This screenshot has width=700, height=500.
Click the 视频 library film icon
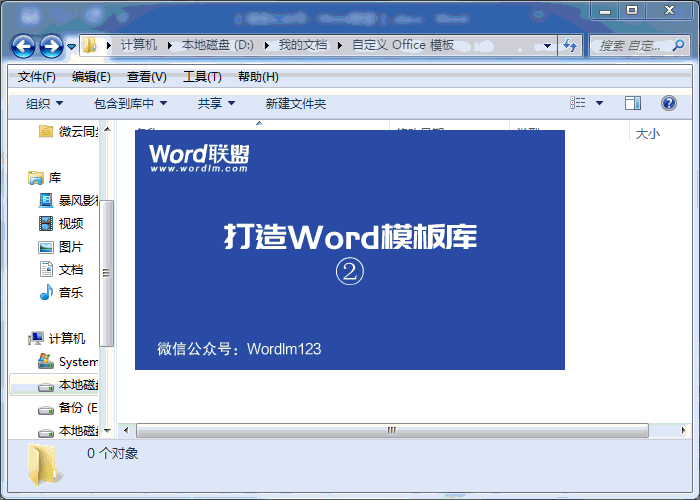click(46, 223)
